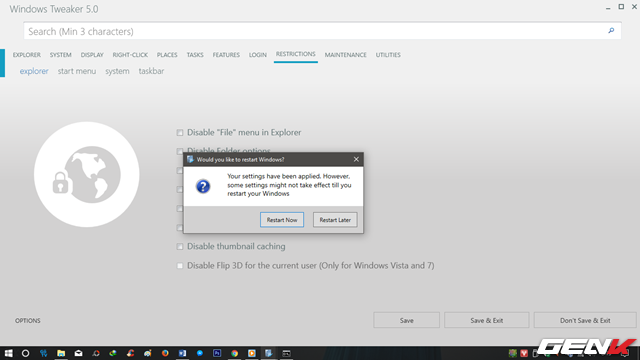Open the Mail app on taskbar

(78, 353)
